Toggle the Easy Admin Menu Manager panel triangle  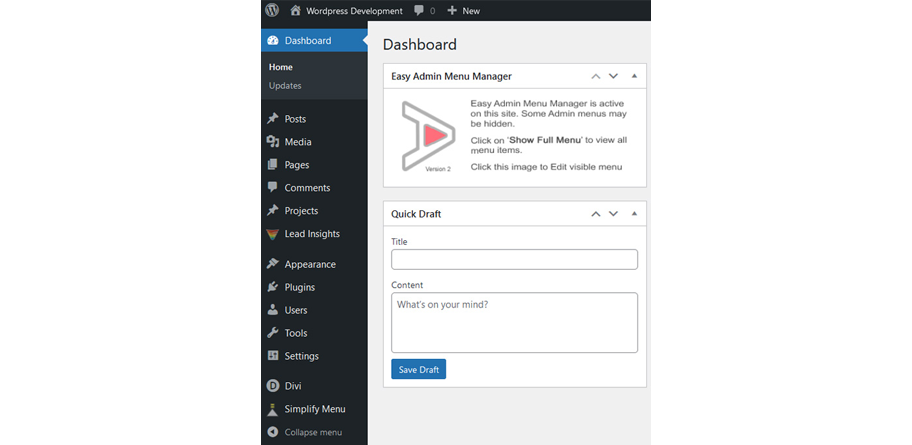click(635, 76)
